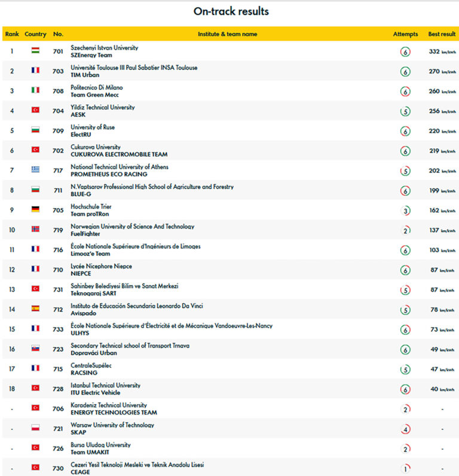Viewport: 459px width, 476px height.
Task: Click the Hungary flag icon for team 701
Action: [35, 51]
